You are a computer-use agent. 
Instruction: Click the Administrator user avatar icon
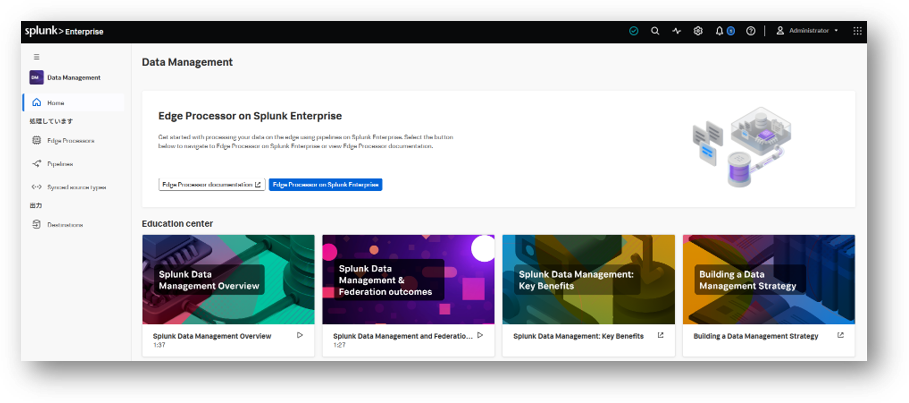[x=780, y=31]
